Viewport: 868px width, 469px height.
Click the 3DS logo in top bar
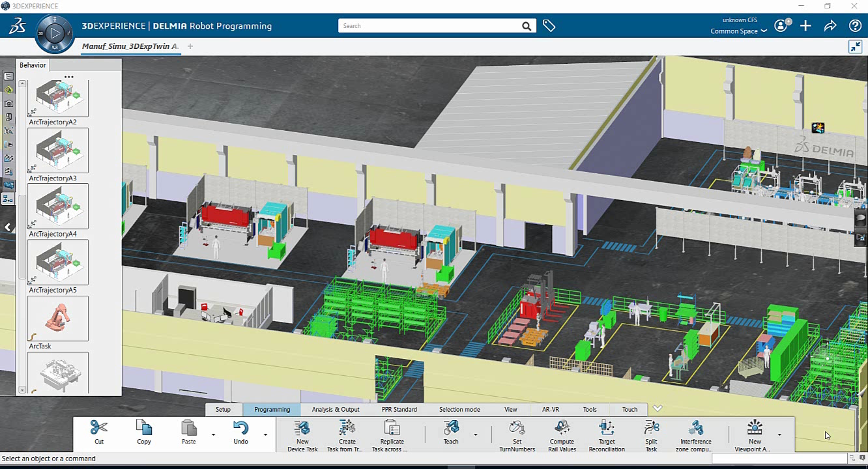[18, 26]
